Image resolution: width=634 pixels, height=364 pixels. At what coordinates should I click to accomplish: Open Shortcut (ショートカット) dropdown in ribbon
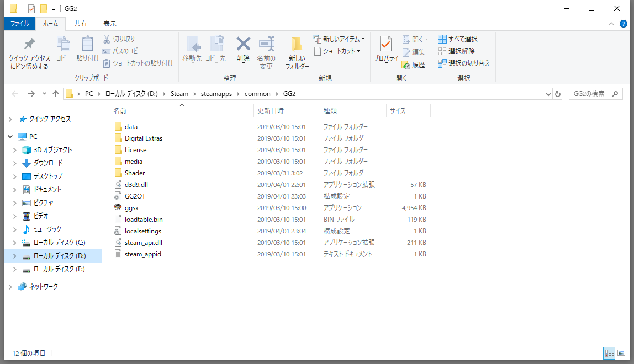pyautogui.click(x=337, y=51)
